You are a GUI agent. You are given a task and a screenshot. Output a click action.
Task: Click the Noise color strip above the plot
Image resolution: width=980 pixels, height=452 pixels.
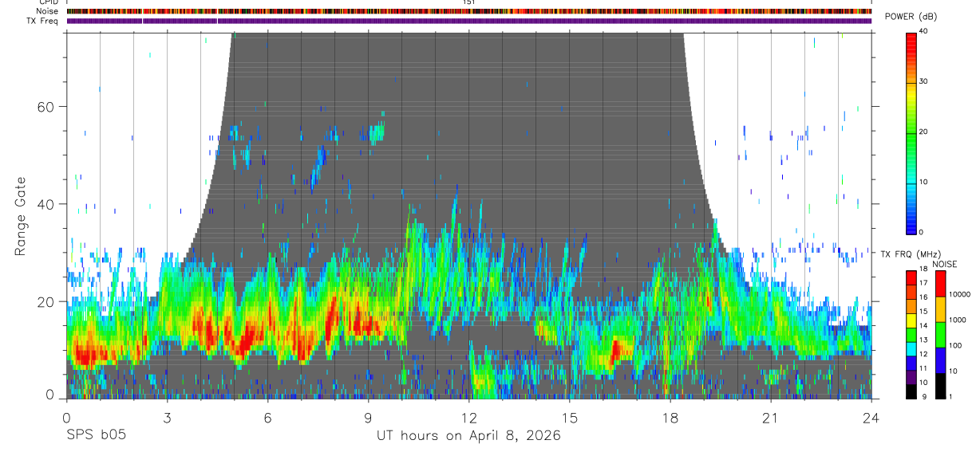coord(468,11)
